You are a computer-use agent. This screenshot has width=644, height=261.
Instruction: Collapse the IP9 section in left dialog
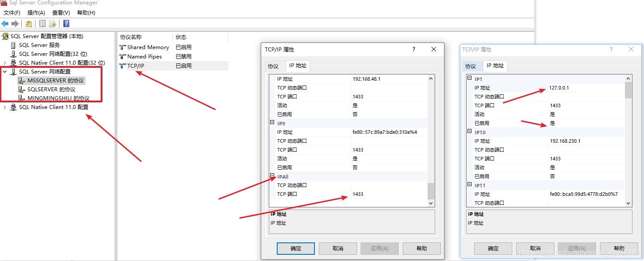pyautogui.click(x=272, y=123)
